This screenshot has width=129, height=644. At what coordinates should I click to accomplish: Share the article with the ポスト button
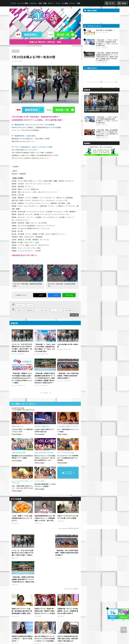click(40, 295)
